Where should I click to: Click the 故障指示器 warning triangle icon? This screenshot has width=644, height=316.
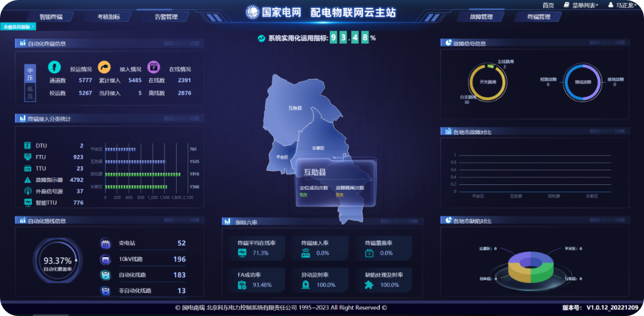[x=28, y=179]
